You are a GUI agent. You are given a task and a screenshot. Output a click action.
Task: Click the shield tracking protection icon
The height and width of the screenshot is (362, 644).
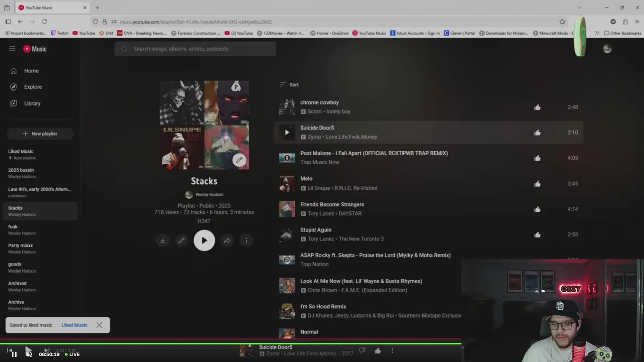click(95, 22)
